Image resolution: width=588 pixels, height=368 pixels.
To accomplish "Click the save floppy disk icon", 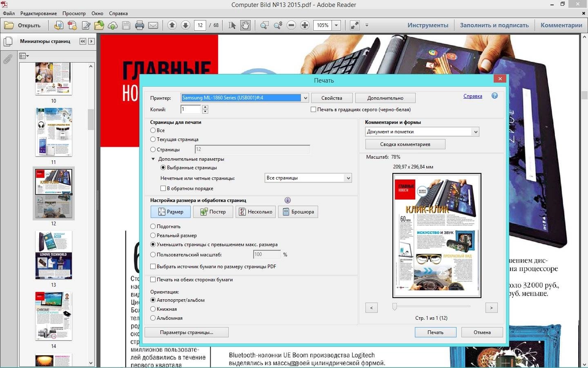I will (126, 25).
